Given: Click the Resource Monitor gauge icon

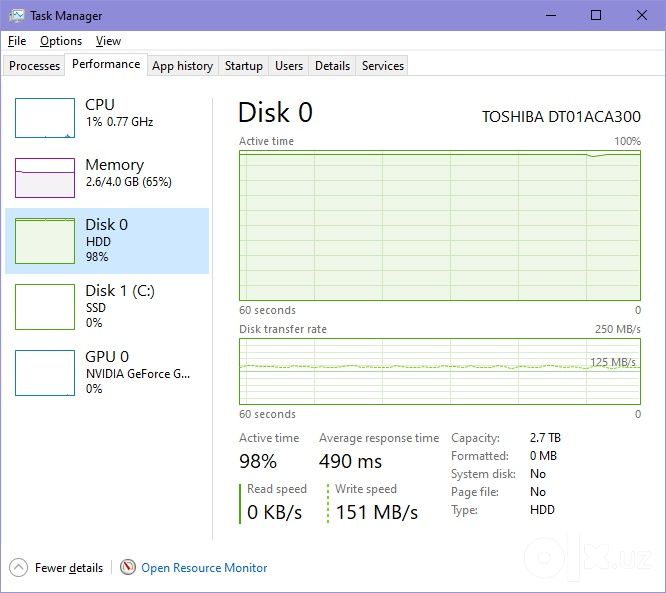Looking at the screenshot, I should click(x=128, y=567).
